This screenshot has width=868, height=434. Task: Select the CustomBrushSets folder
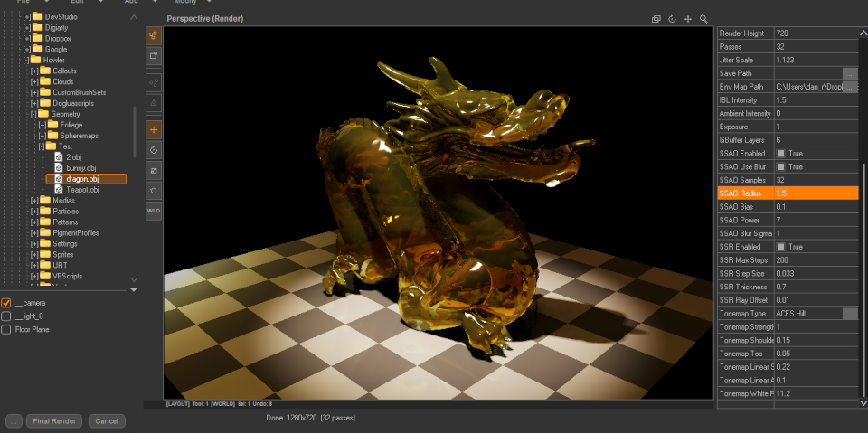pos(80,92)
